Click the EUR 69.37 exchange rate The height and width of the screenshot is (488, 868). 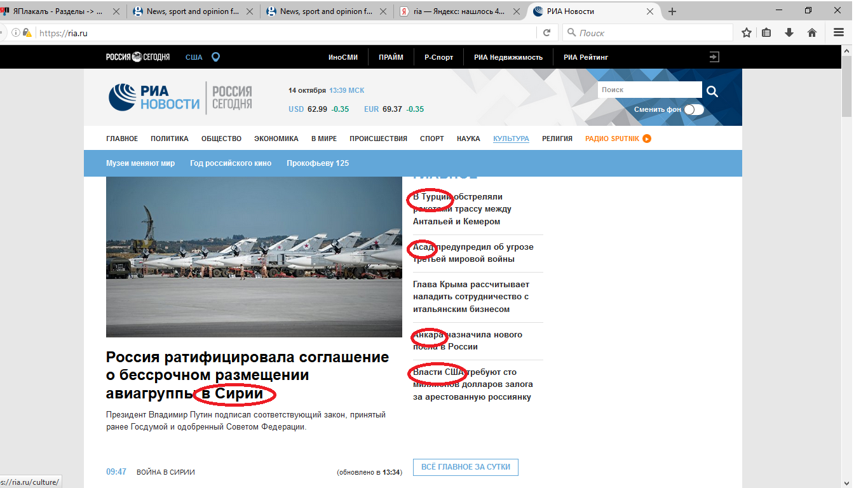(394, 109)
